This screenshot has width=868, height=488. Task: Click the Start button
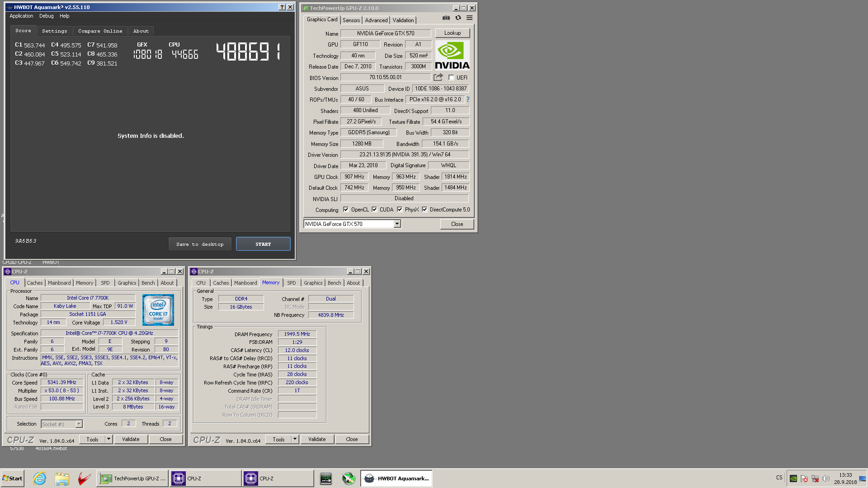click(13, 479)
